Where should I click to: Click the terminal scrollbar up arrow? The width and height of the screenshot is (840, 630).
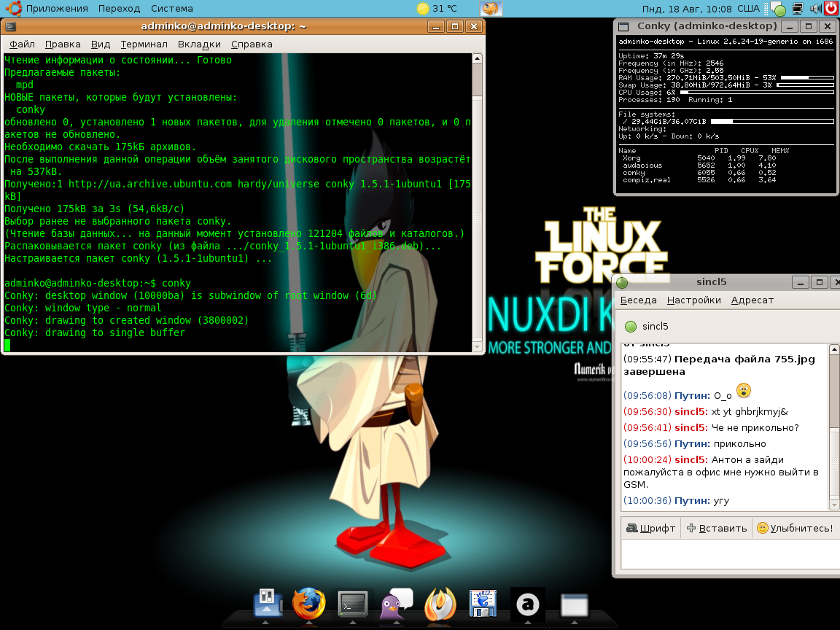[478, 58]
